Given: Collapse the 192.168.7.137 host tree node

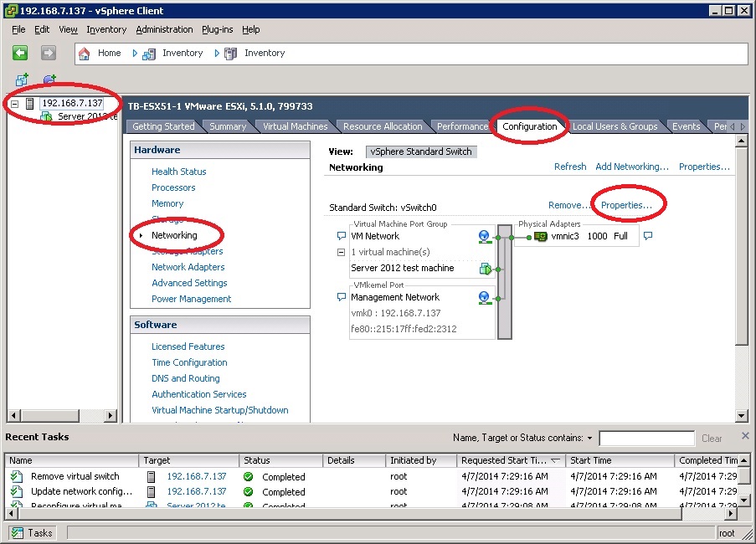Looking at the screenshot, I should tap(15, 104).
